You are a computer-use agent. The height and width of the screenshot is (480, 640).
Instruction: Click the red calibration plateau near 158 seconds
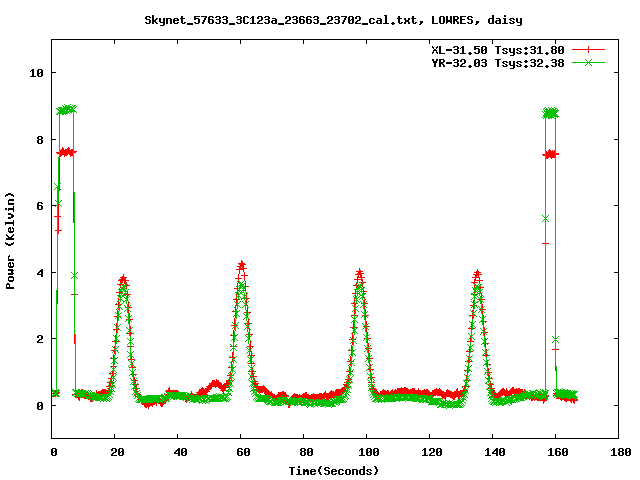[550, 154]
